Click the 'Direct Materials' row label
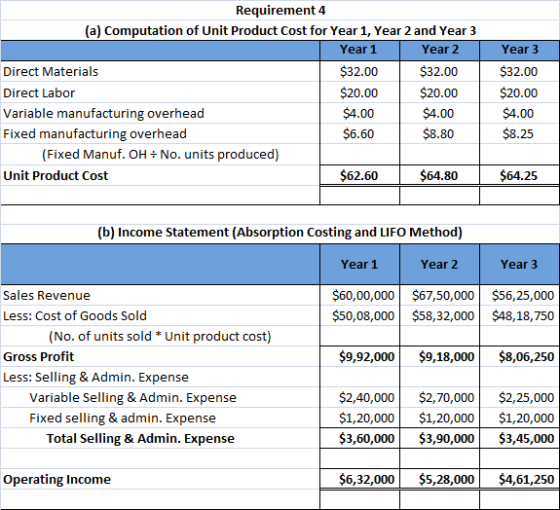Viewport: 560px width, 510px height. coord(51,71)
